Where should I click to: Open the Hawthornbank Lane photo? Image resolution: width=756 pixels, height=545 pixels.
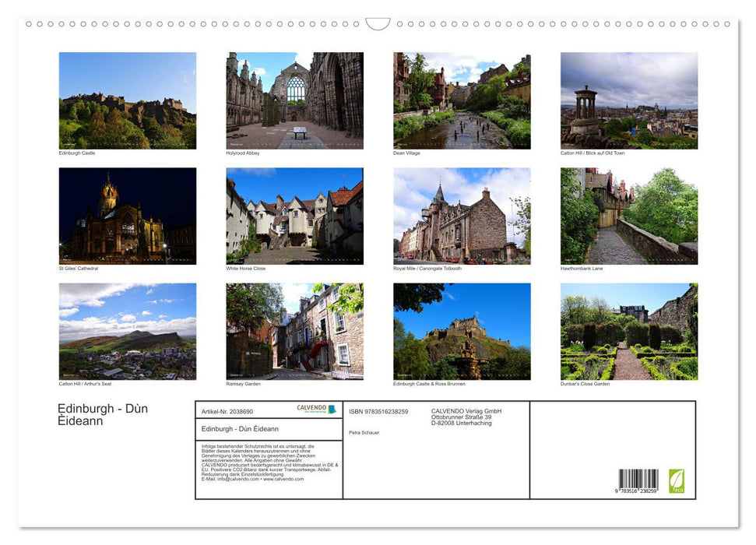click(x=628, y=215)
